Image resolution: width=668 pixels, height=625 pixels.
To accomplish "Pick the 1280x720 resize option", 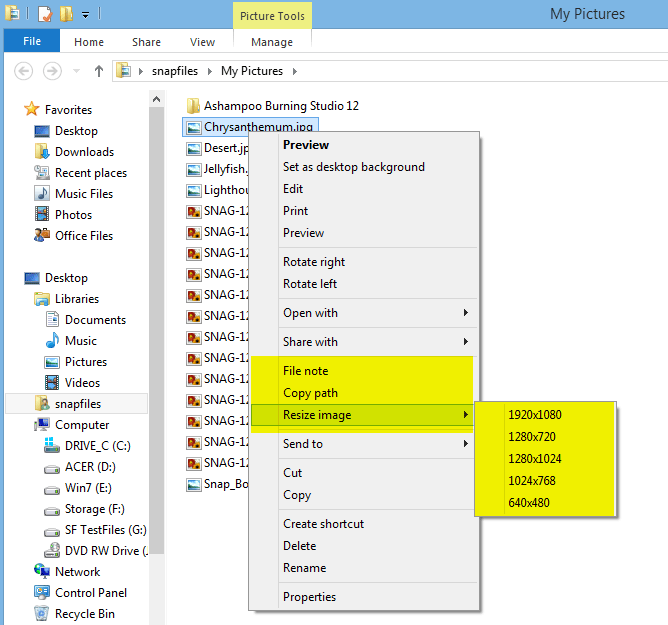I will point(532,437).
